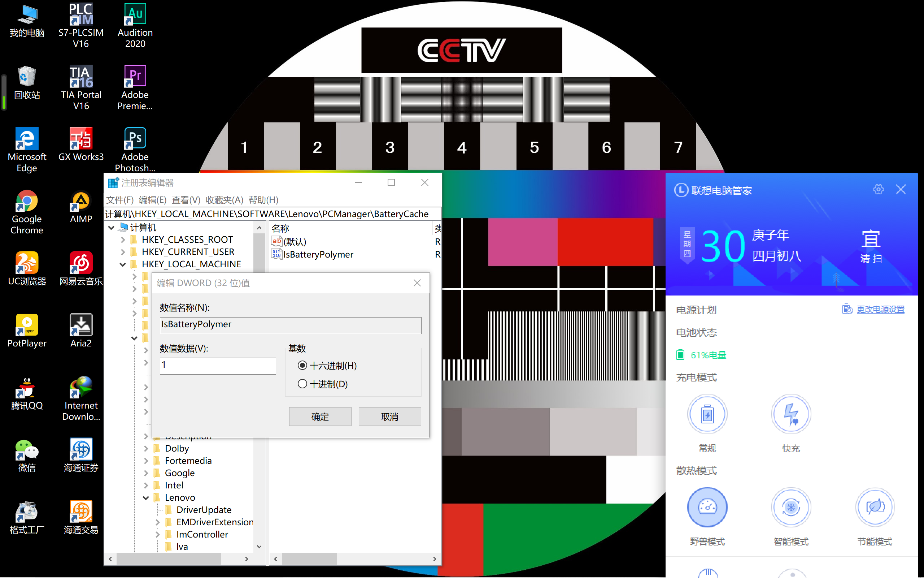Open 网易云音乐 desktop shortcut
The image size is (924, 578).
pos(81,268)
